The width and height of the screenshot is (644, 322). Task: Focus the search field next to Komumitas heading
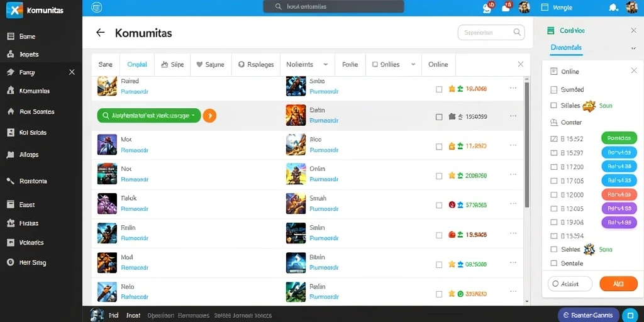coord(491,33)
